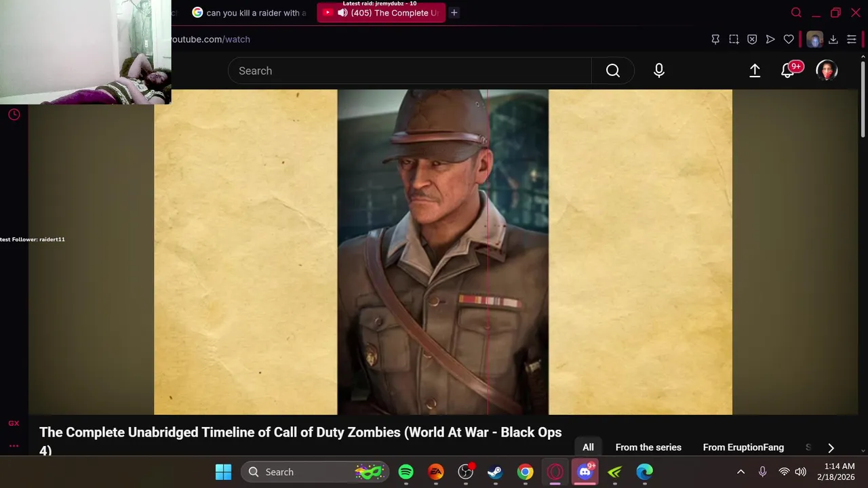Switch to the 'can you kill a raider' tab
868x488 pixels.
249,13
